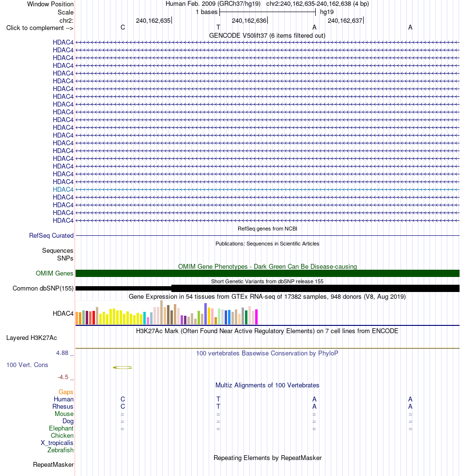
Task: Open the H3K27Ac Mark track title
Action: click(x=267, y=331)
